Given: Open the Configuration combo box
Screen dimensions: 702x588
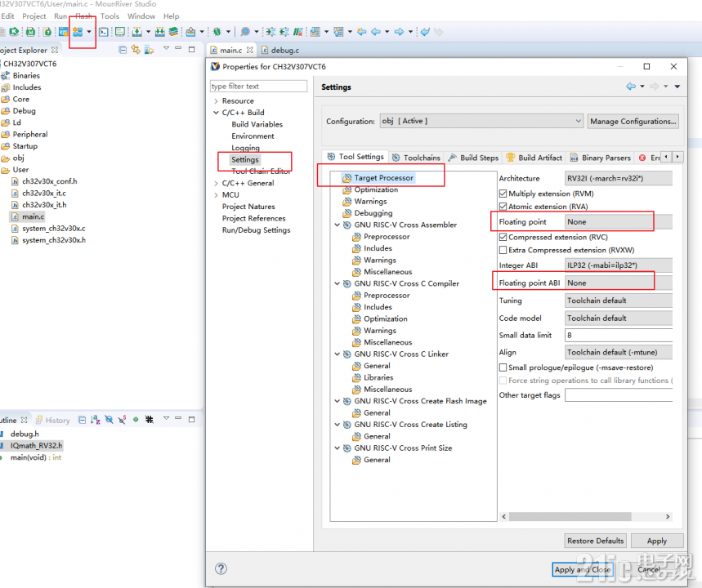Looking at the screenshot, I should click(x=481, y=121).
